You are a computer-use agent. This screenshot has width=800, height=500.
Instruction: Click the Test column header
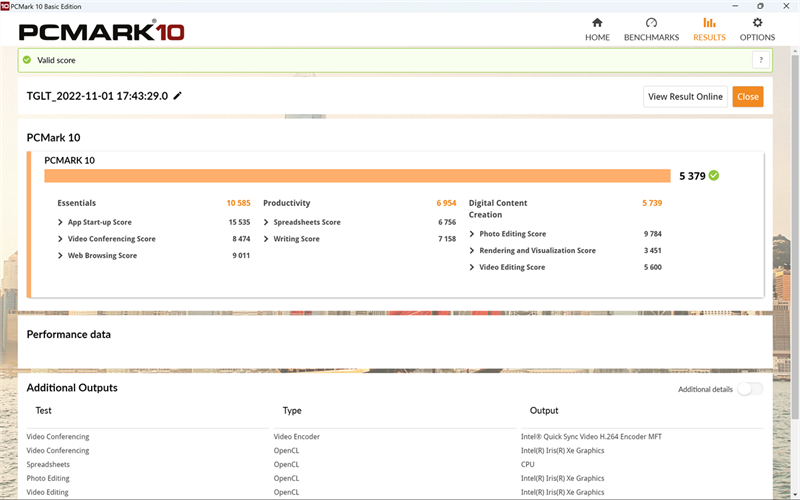point(43,410)
